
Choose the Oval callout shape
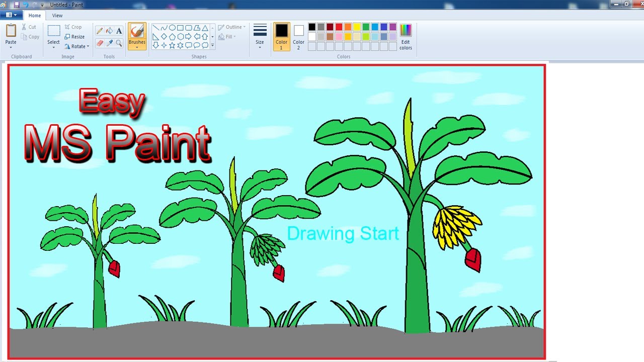(x=197, y=45)
